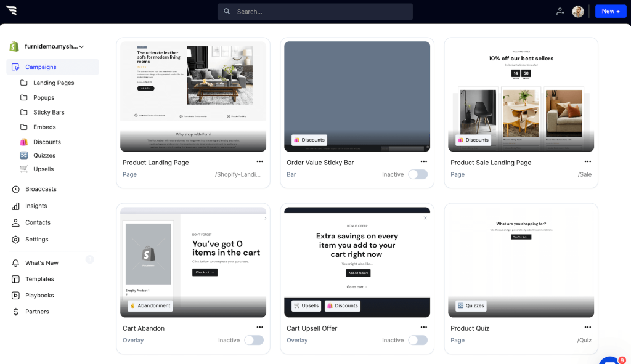
Task: Click the Partners dollar icon
Action: 15,312
